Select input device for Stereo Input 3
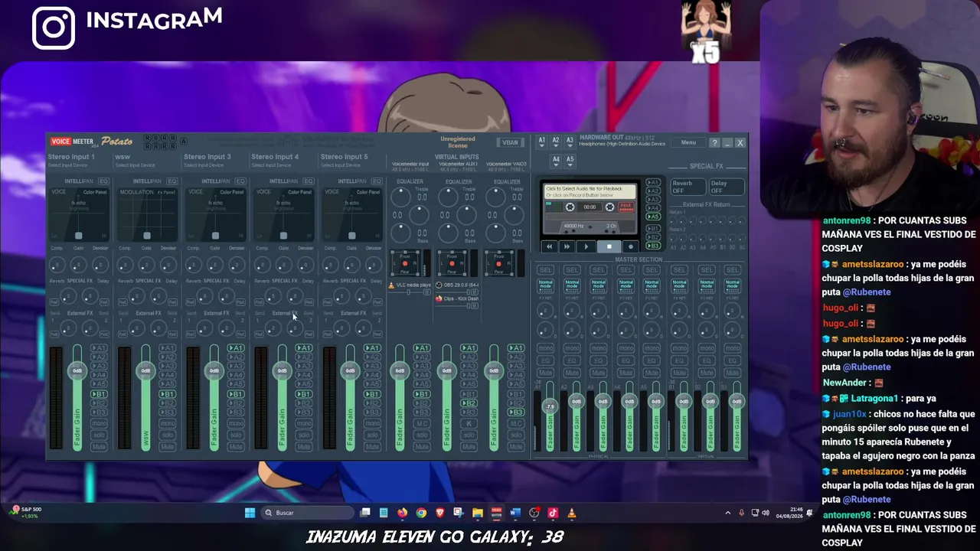This screenshot has height=551, width=980. [x=205, y=165]
